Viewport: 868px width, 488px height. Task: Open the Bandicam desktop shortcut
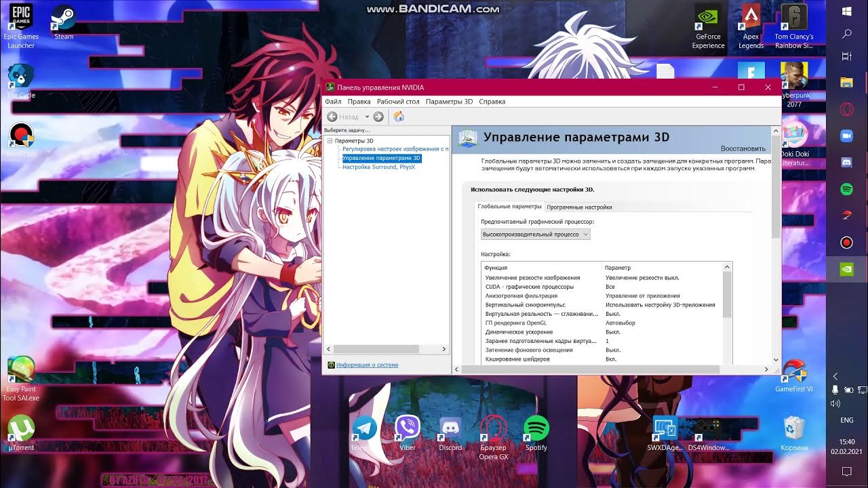point(21,140)
